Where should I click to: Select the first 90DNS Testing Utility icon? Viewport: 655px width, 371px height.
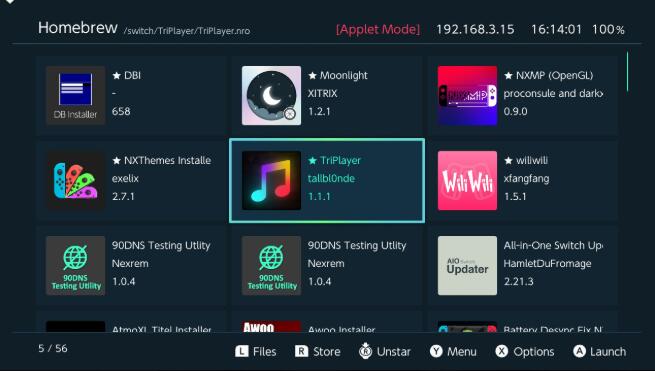(x=76, y=266)
